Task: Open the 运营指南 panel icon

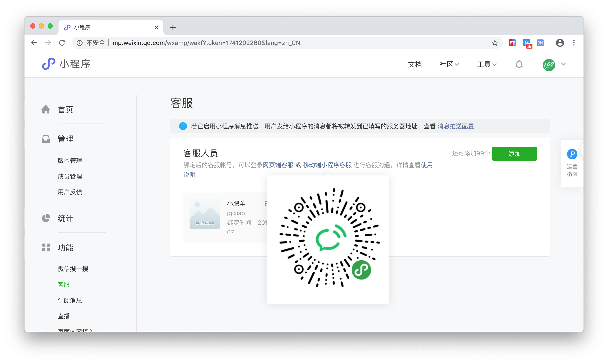Action: coord(572,154)
